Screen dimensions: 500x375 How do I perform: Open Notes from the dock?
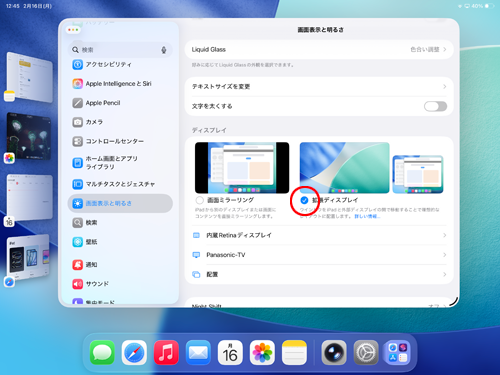[294, 352]
